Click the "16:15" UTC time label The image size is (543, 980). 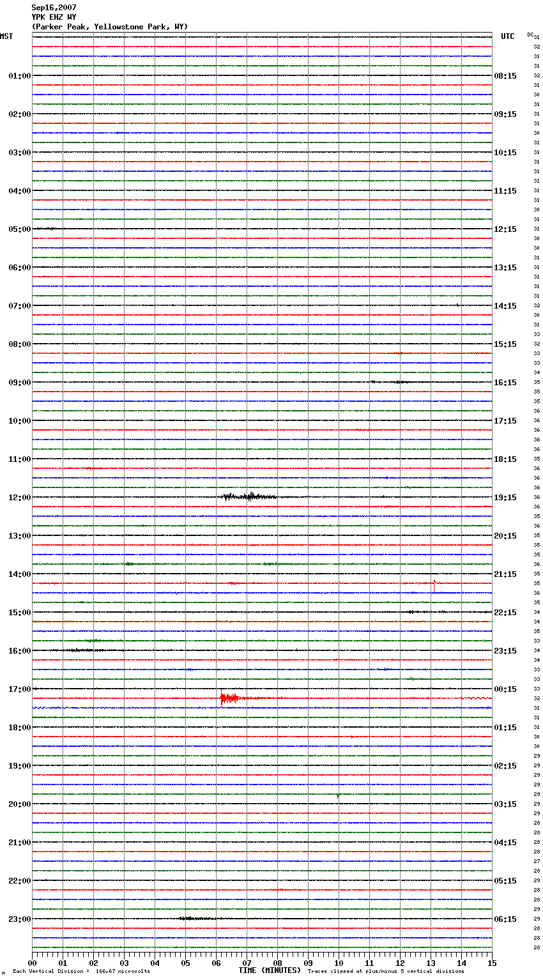[505, 383]
